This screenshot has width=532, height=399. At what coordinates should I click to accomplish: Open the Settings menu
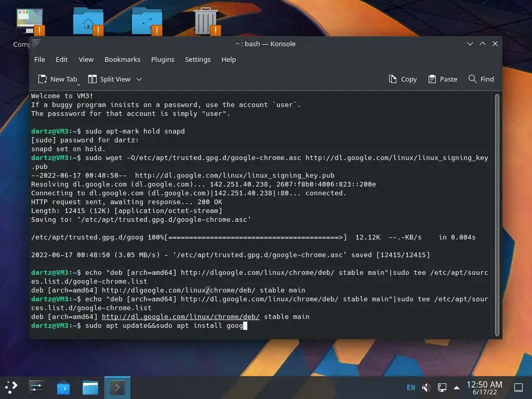point(198,59)
